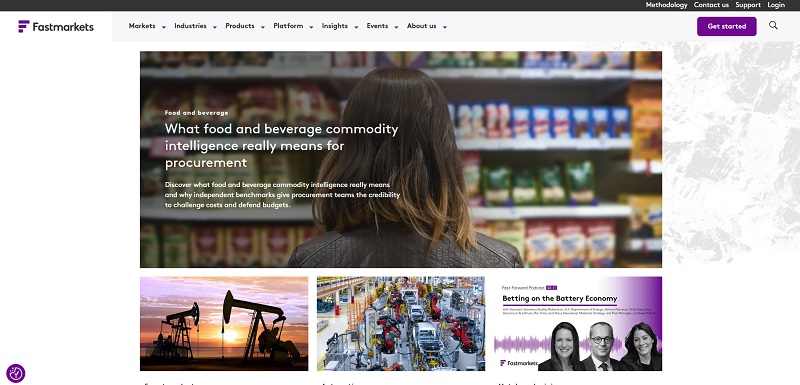Open the Betting on the Battery Economy podcast
Viewport: 800px width, 385px height.
[578, 323]
